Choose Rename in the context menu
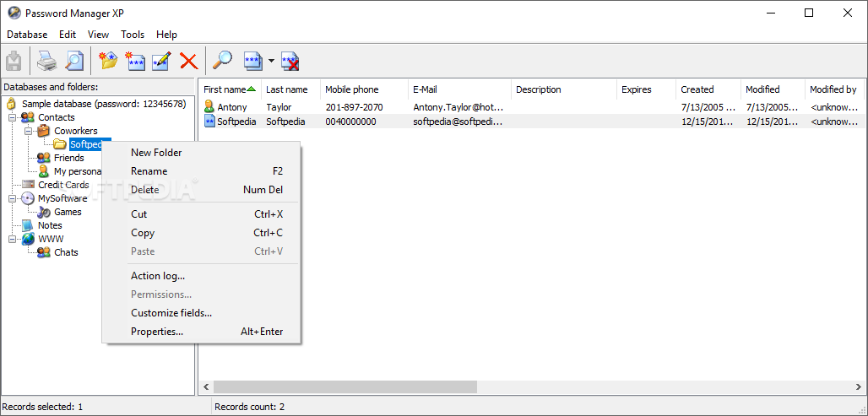Image resolution: width=868 pixels, height=416 pixels. pos(202,171)
